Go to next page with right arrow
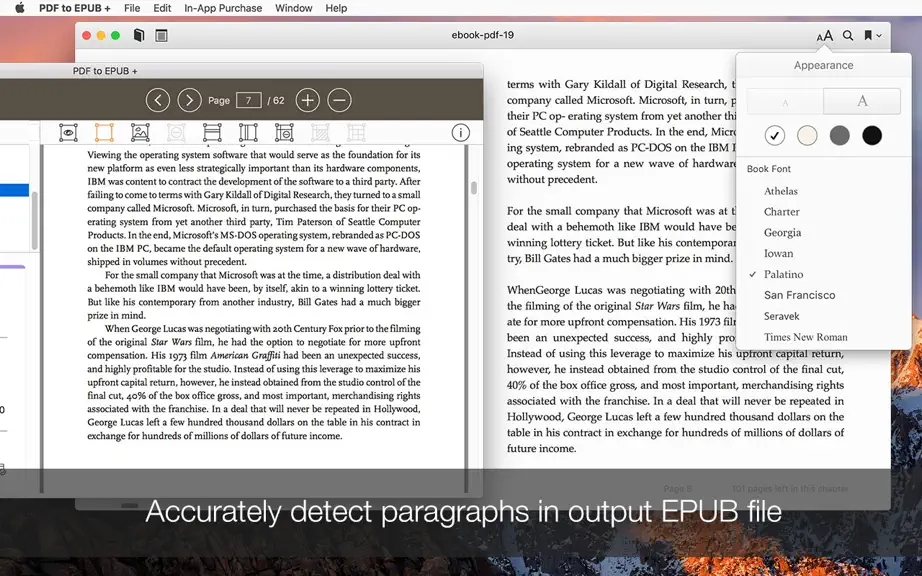 point(189,101)
